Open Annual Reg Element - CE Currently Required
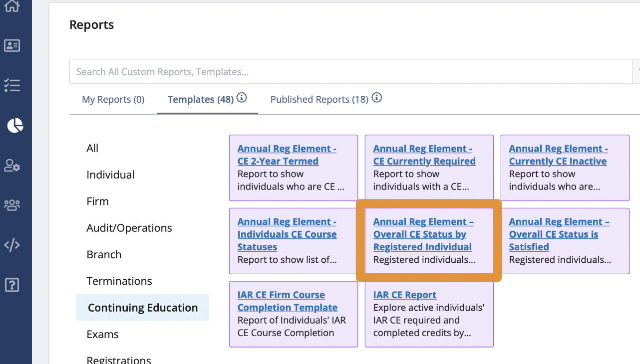Screen dimensions: 640x364 pyautogui.click(x=424, y=155)
